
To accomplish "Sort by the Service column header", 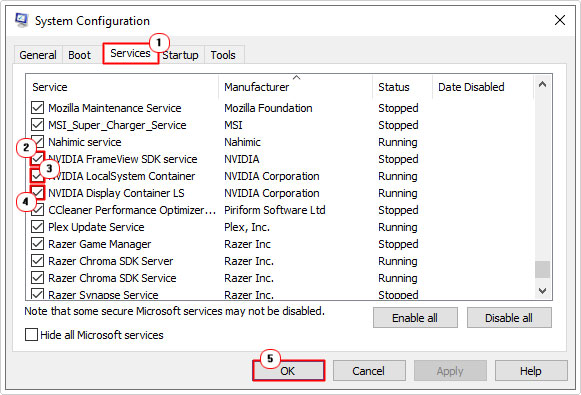I will click(x=122, y=87).
